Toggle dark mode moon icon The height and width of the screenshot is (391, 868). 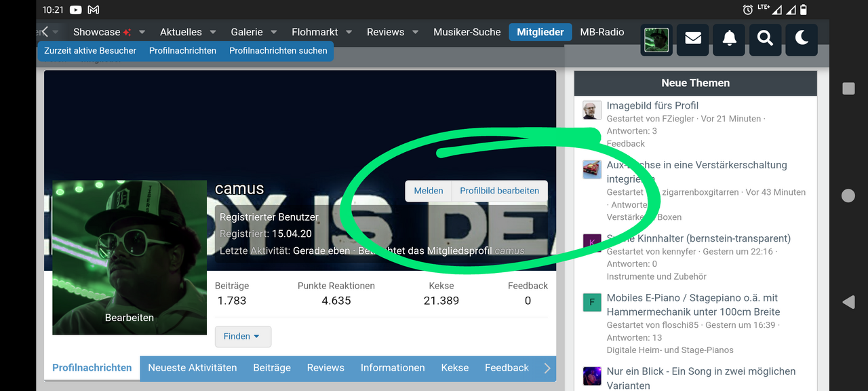[802, 39]
